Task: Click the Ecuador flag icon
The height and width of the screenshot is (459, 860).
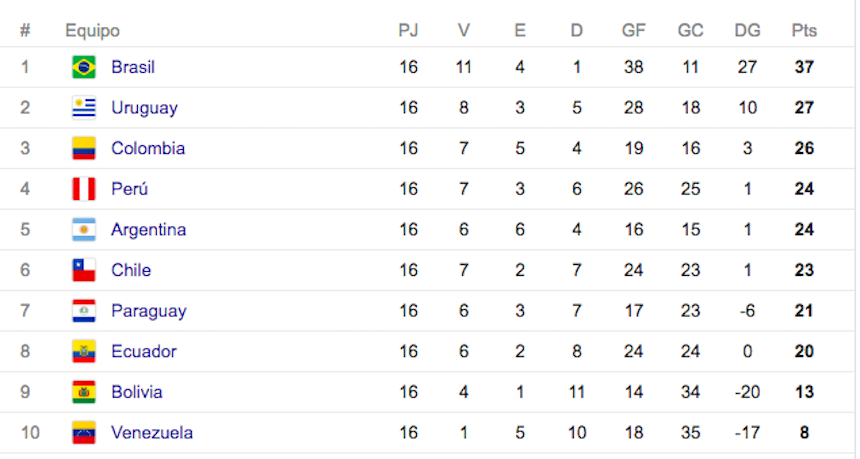Action: pyautogui.click(x=84, y=351)
